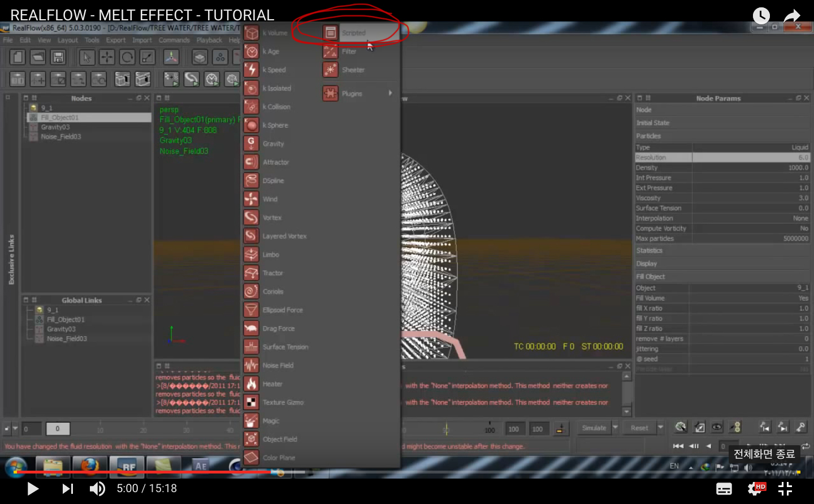
Task: Pick the Attractor daemon icon
Action: [251, 162]
